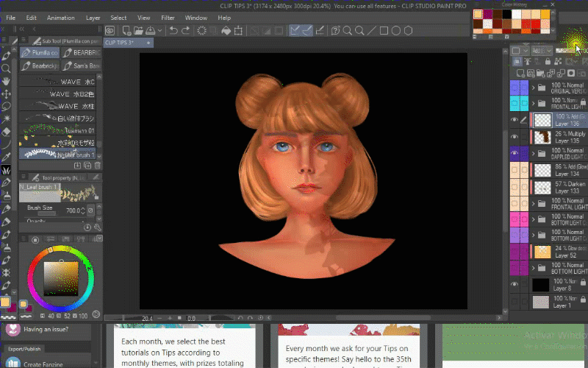Viewport: 588px width, 368px height.
Task: Hide Layer 136 using eye icon
Action: click(514, 120)
